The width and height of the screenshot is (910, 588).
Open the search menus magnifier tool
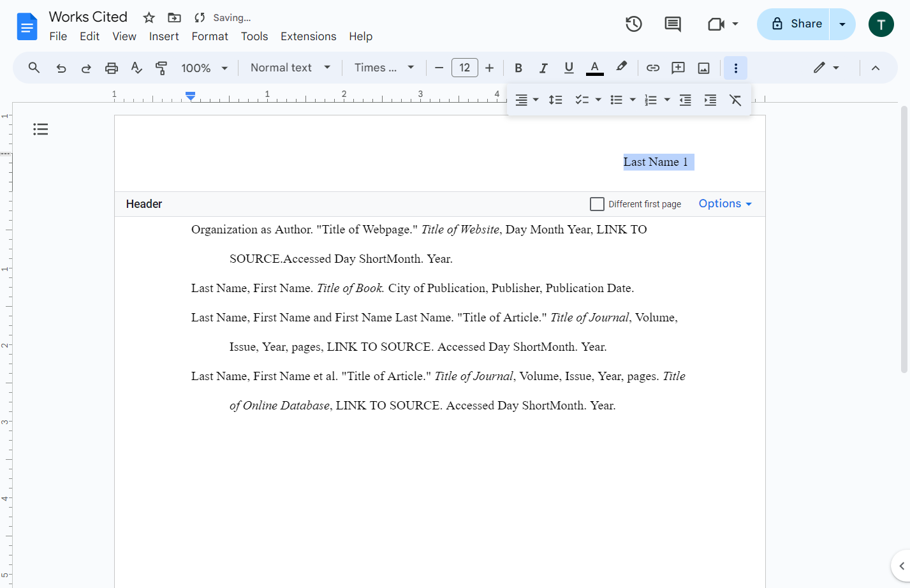[34, 68]
